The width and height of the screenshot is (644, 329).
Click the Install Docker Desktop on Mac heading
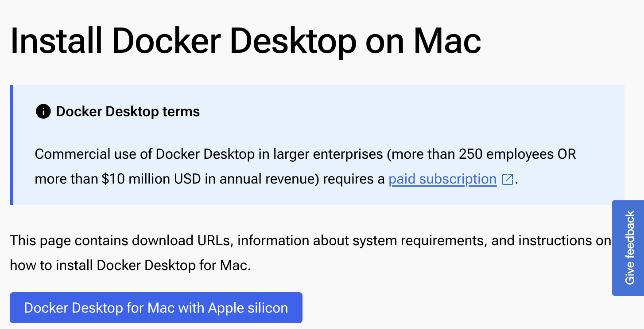[x=245, y=40]
